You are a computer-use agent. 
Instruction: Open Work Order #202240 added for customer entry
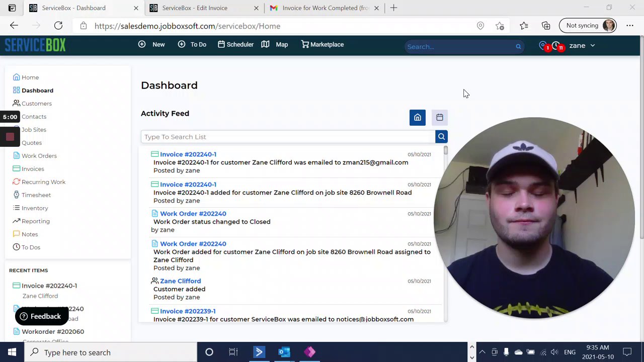193,244
